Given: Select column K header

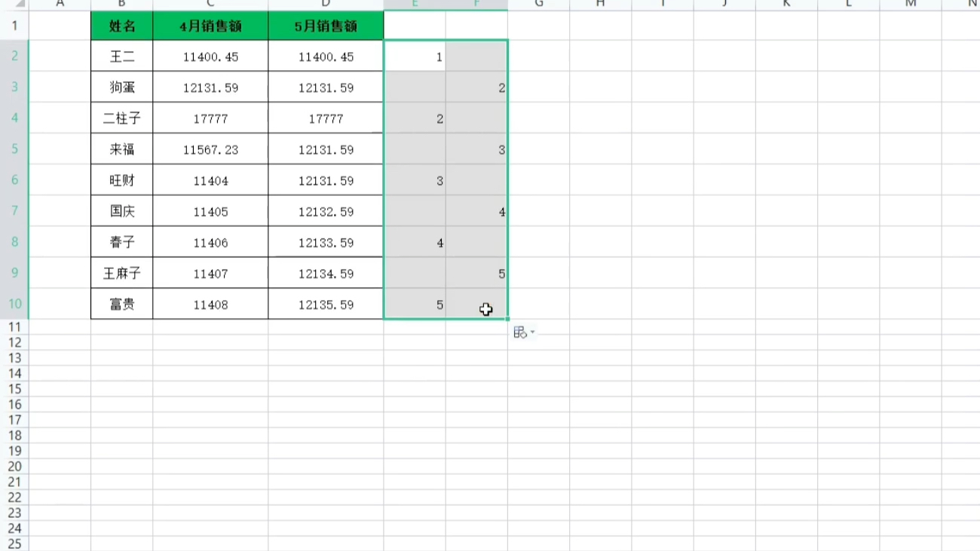Looking at the screenshot, I should [x=786, y=5].
